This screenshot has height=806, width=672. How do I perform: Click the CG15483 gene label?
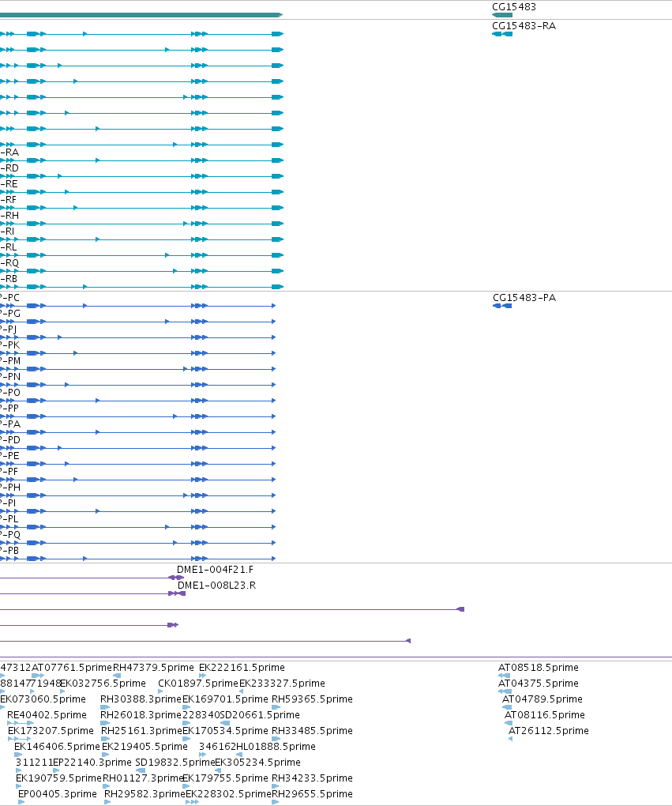(514, 7)
